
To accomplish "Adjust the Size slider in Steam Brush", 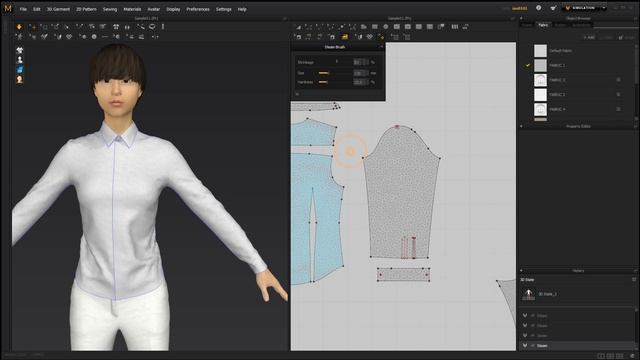I will click(x=324, y=73).
